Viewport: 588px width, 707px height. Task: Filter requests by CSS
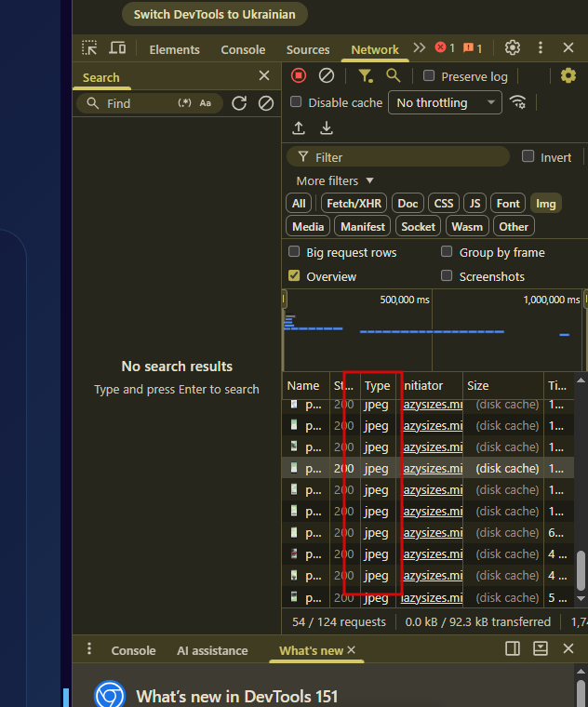point(444,204)
